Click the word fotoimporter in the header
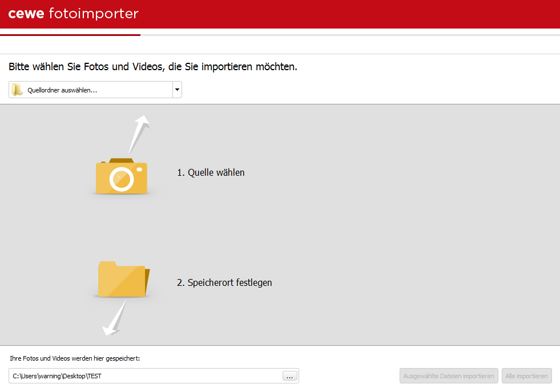The image size is (560, 392). pos(94,14)
